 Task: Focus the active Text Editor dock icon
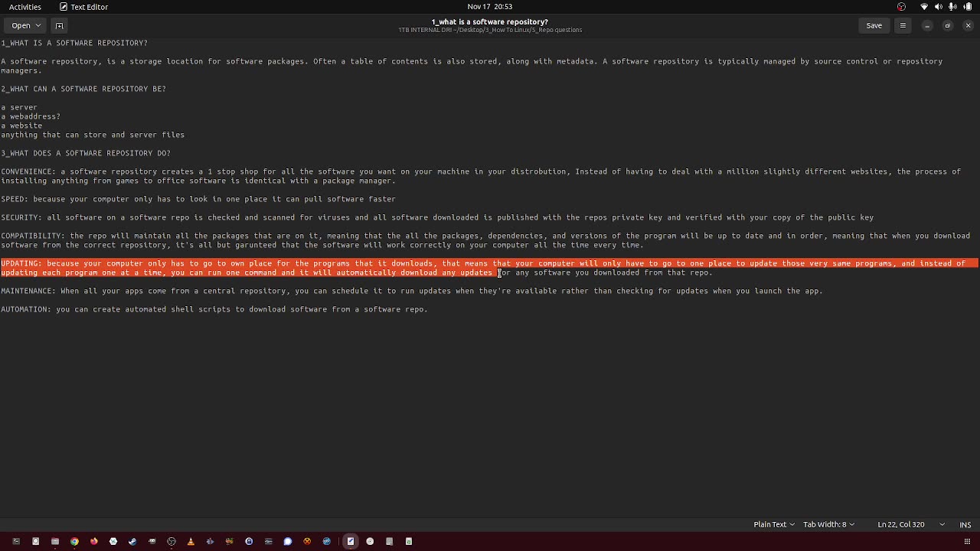(x=351, y=541)
